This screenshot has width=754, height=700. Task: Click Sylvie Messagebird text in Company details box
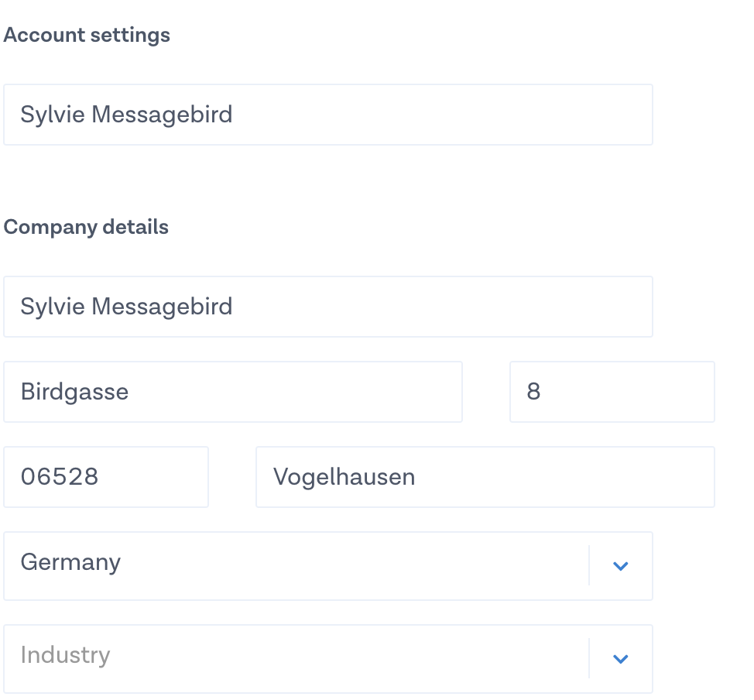[x=126, y=307]
